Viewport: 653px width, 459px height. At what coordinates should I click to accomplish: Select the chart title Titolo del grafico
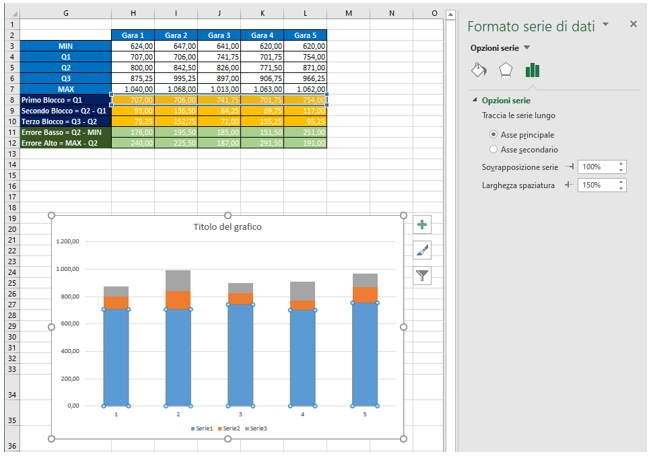click(x=227, y=228)
